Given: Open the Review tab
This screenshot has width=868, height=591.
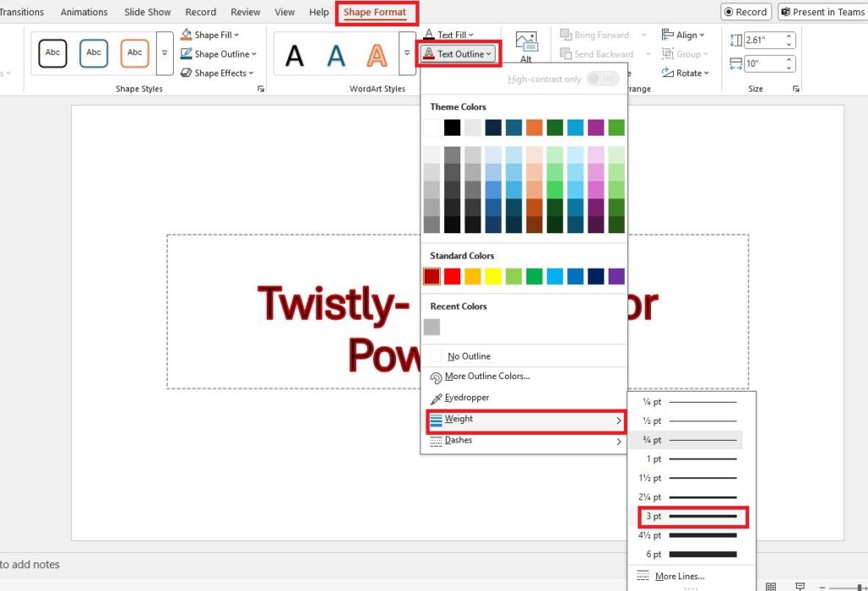Looking at the screenshot, I should click(x=245, y=12).
